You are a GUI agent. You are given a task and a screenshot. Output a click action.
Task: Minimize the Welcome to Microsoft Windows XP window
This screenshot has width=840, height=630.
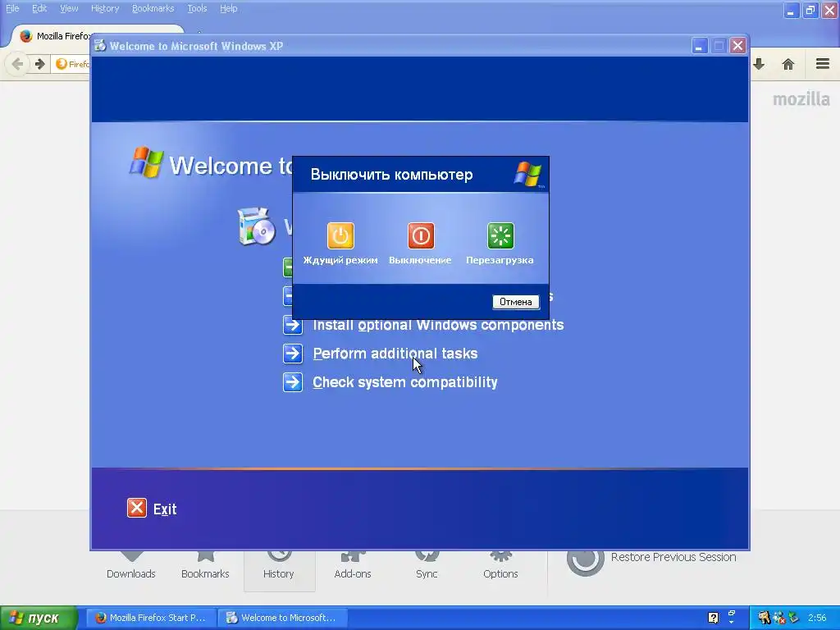pos(699,46)
